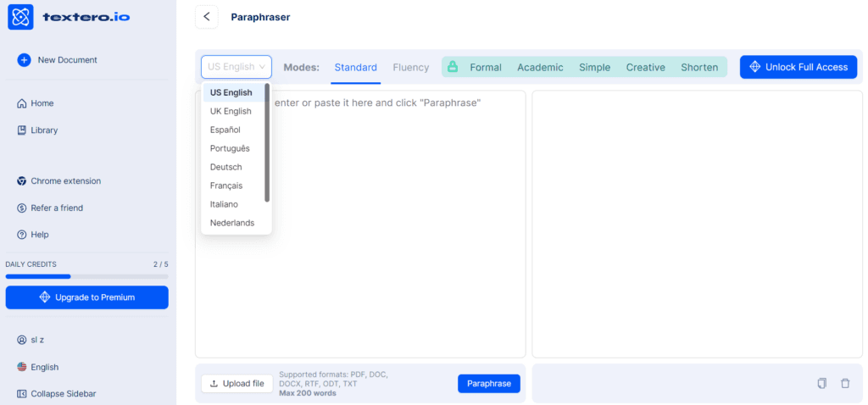Click the upload arrow icon in Upload file
Viewport: 868px width, 405px height.
[214, 384]
